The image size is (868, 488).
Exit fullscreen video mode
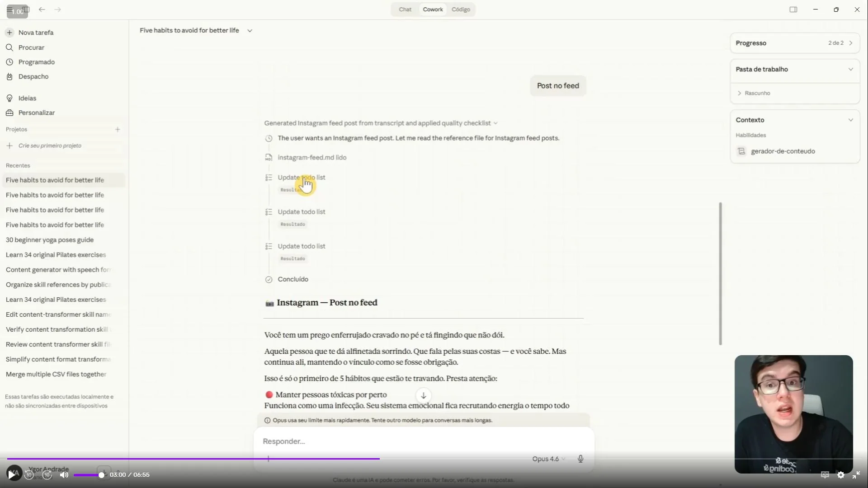[856, 475]
